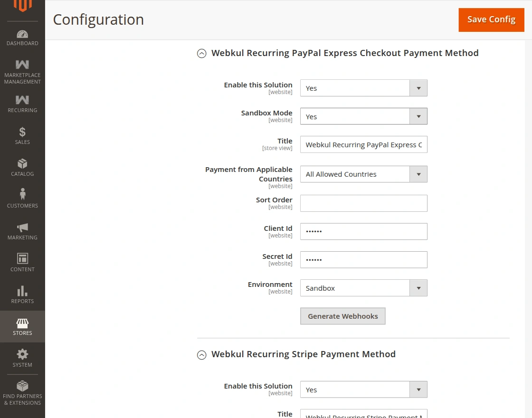Viewport: 532px width, 418px height.
Task: Click the Webkul Recurring PayPal Express heading
Action: coord(345,53)
